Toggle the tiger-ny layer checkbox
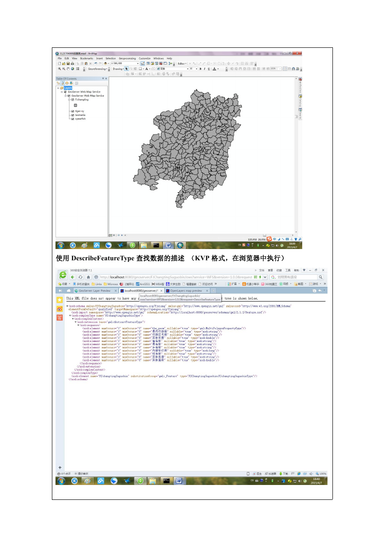Image resolution: width=392 pixels, height=554 pixels. point(73,111)
